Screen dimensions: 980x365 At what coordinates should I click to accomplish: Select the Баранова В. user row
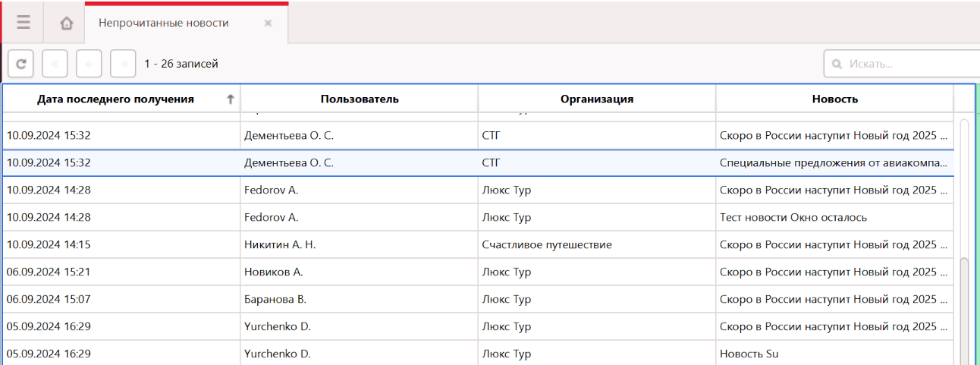275,300
